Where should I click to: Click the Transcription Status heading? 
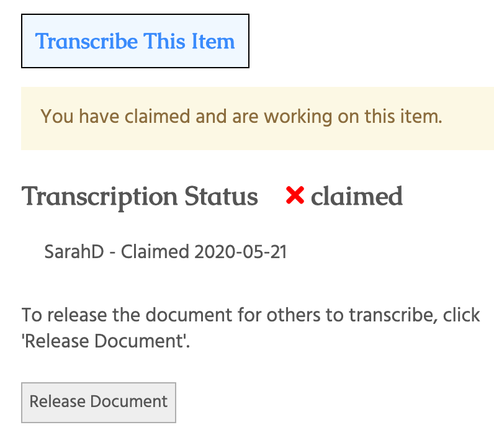coord(140,196)
